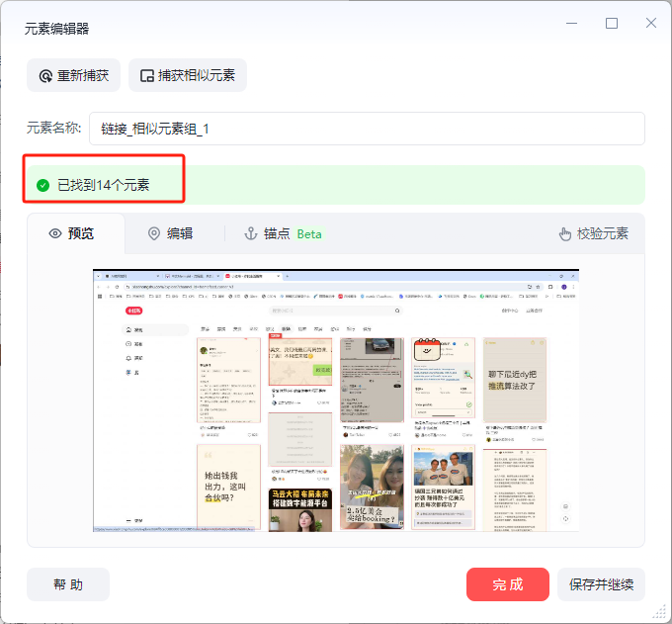Click the preview screenshot thumbnail
Viewport: 672px width, 624px height.
336,401
